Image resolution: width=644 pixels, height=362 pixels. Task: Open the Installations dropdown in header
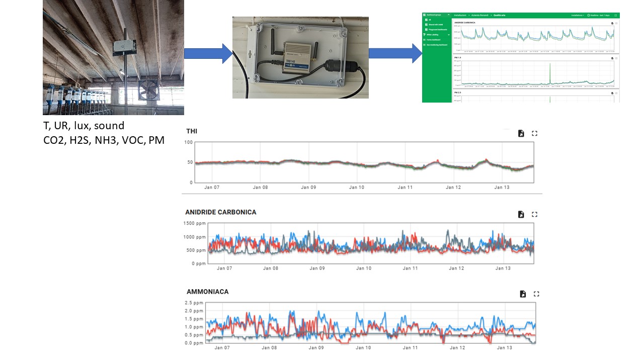578,15
